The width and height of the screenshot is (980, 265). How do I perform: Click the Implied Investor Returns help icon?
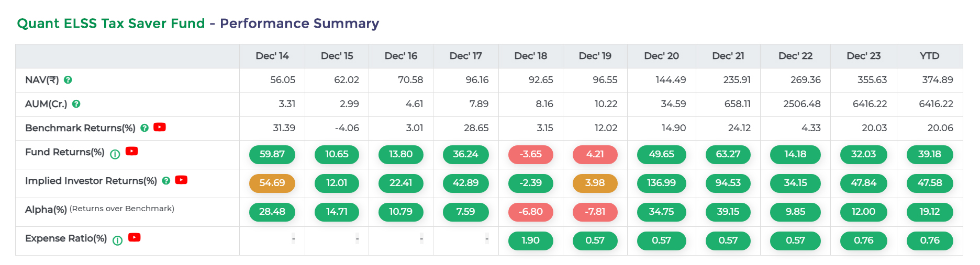[166, 181]
